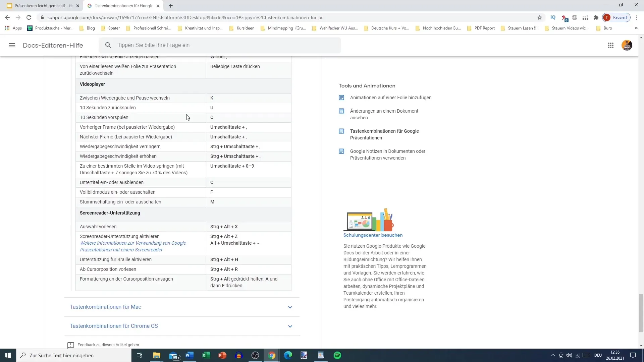Open the Büro bookmark folder
The image size is (644, 362).
click(x=604, y=28)
